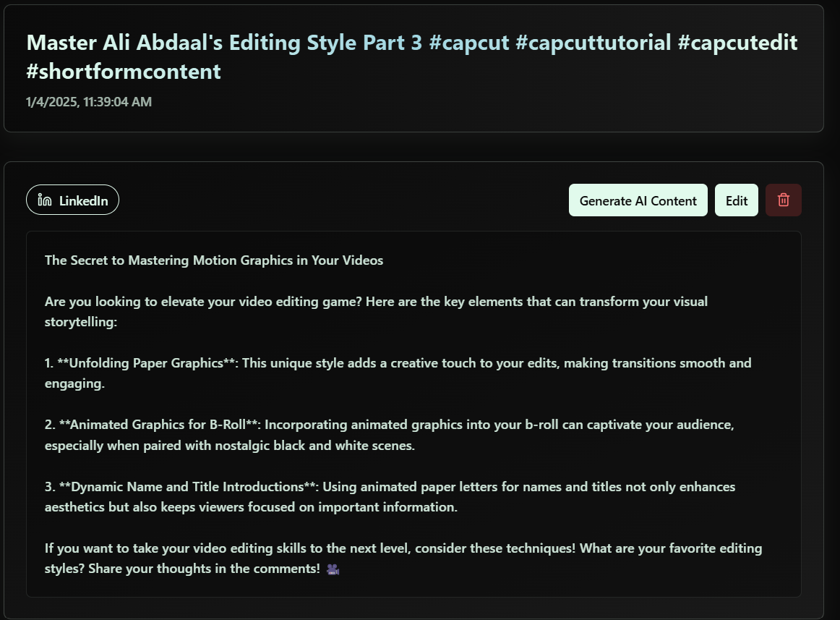Click the text '3. **Dynamic Name and Title Introductions**'
This screenshot has height=620, width=840.
coord(181,486)
